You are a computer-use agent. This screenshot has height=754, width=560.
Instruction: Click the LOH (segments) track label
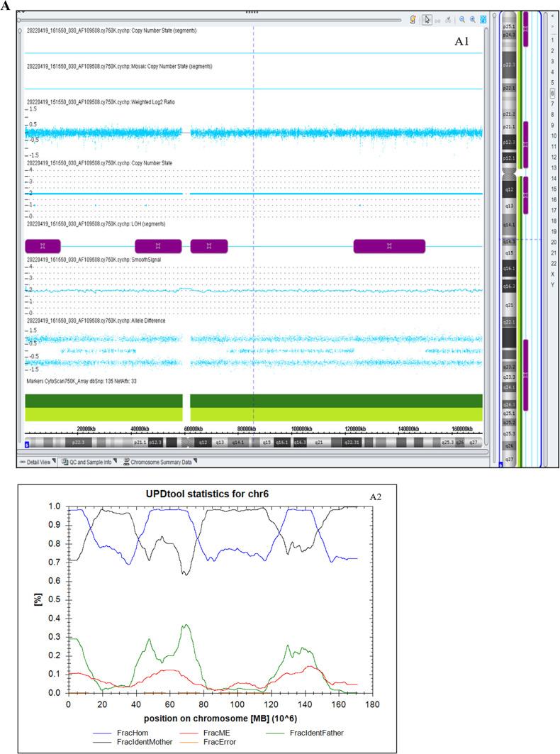pos(96,224)
